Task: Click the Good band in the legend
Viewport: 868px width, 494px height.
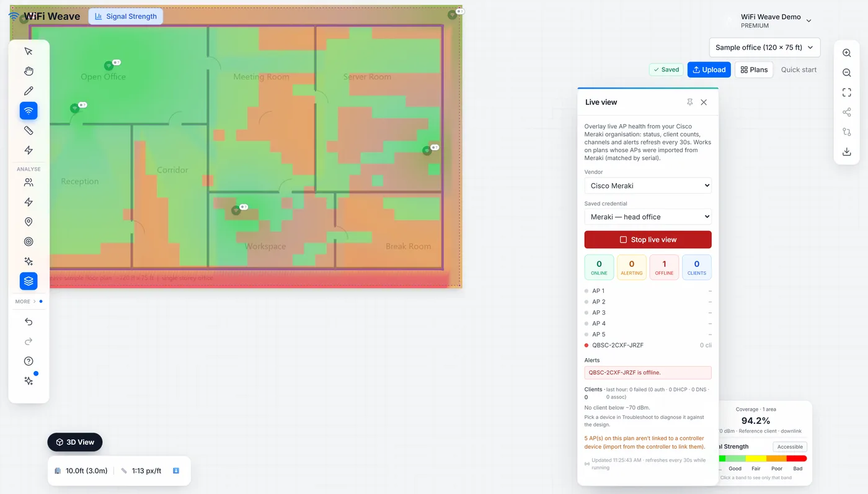Action: click(735, 459)
